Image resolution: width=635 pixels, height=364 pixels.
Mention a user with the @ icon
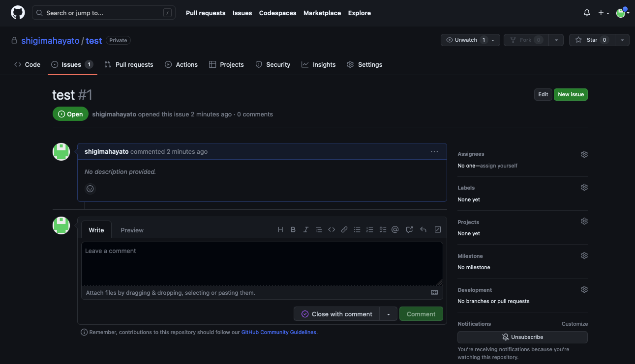[x=395, y=229]
